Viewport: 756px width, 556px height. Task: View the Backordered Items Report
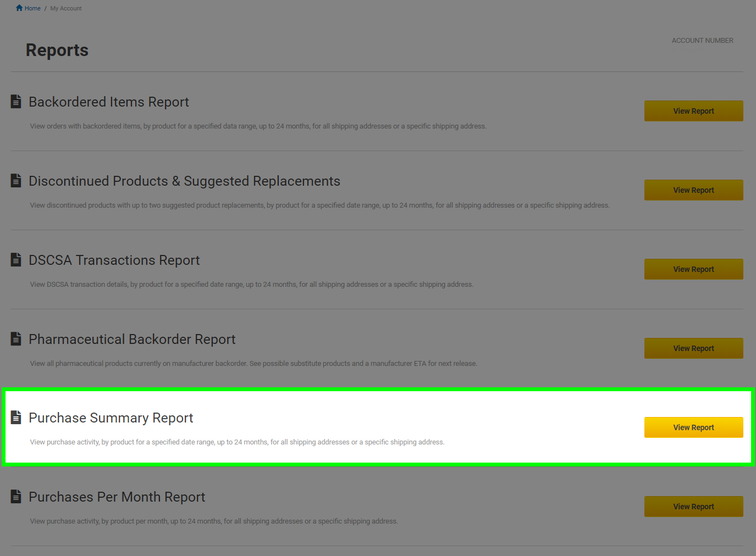click(x=693, y=111)
